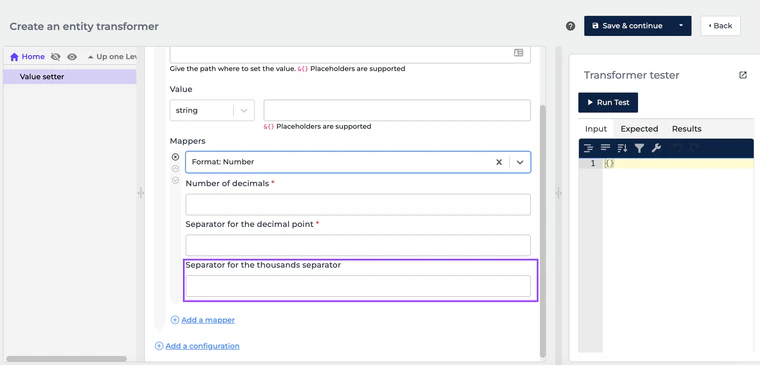Viewport: 760px width, 365px height.
Task: Switch to the Expected tab
Action: pos(639,129)
